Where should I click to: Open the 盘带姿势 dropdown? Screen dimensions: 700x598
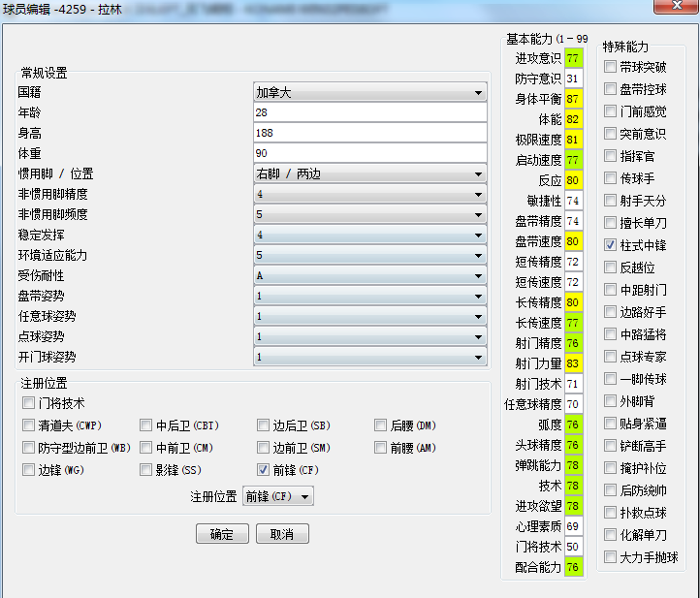point(370,296)
